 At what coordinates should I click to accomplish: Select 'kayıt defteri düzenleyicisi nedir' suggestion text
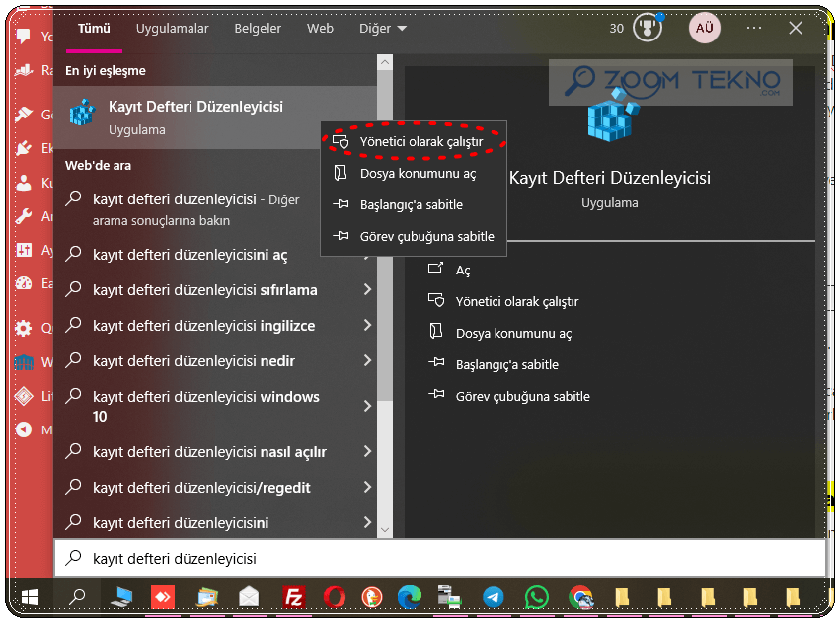coord(193,361)
